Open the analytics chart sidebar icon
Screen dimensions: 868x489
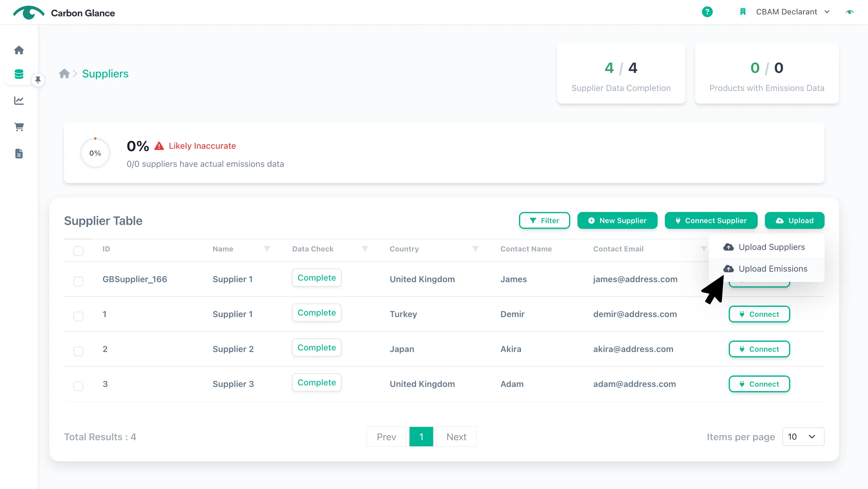[19, 100]
